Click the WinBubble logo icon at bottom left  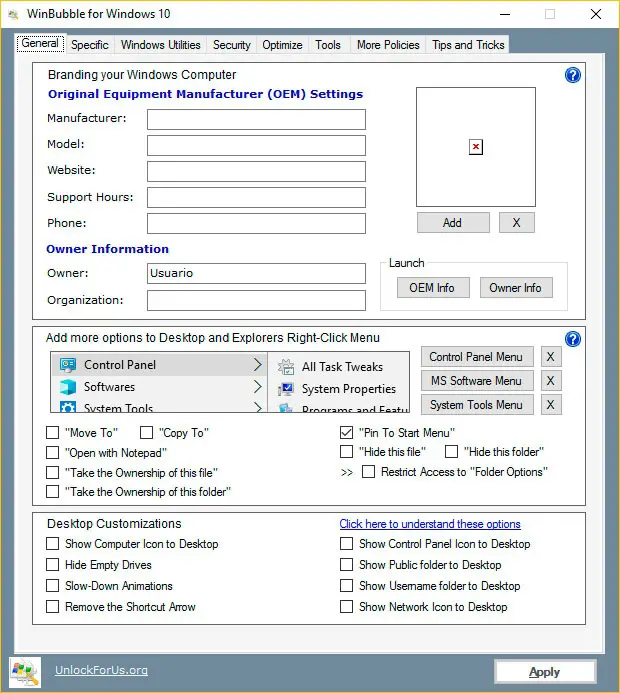25,672
